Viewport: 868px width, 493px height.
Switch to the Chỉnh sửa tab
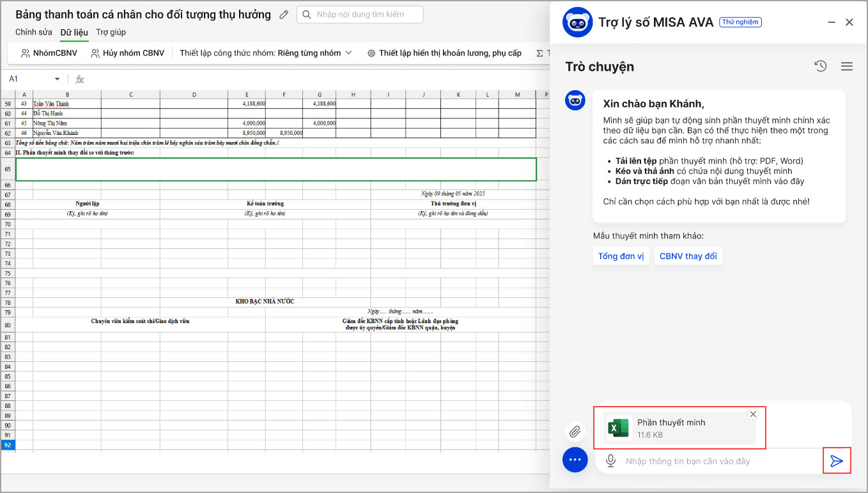tap(34, 32)
